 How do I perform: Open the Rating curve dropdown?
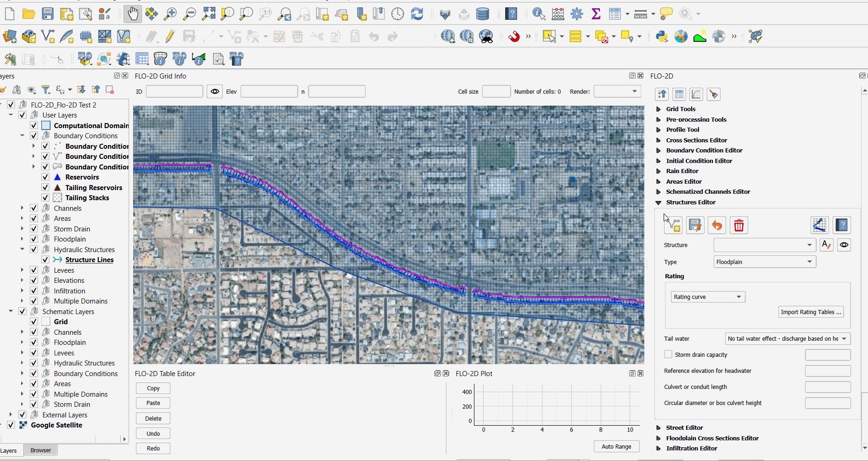point(707,297)
